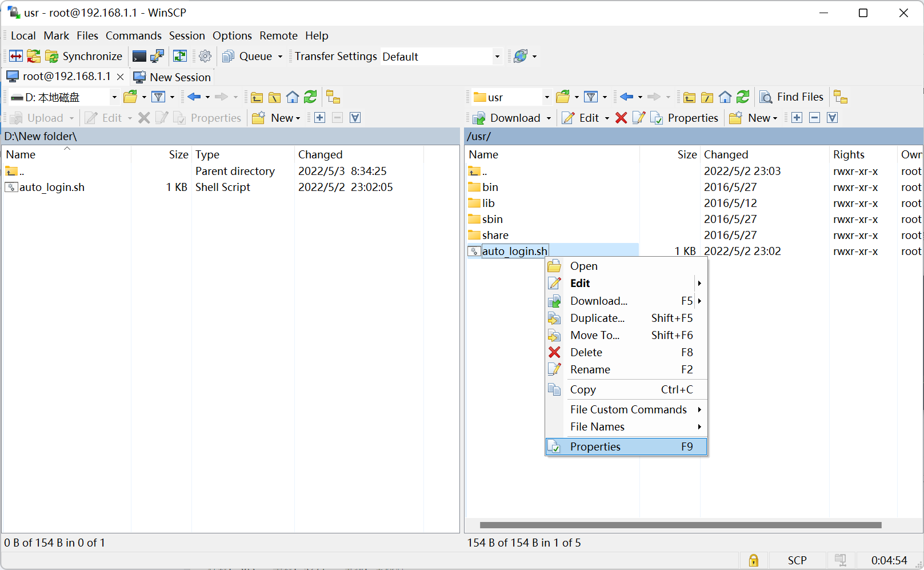Select the remote share folder
The width and height of the screenshot is (924, 570).
coord(495,235)
